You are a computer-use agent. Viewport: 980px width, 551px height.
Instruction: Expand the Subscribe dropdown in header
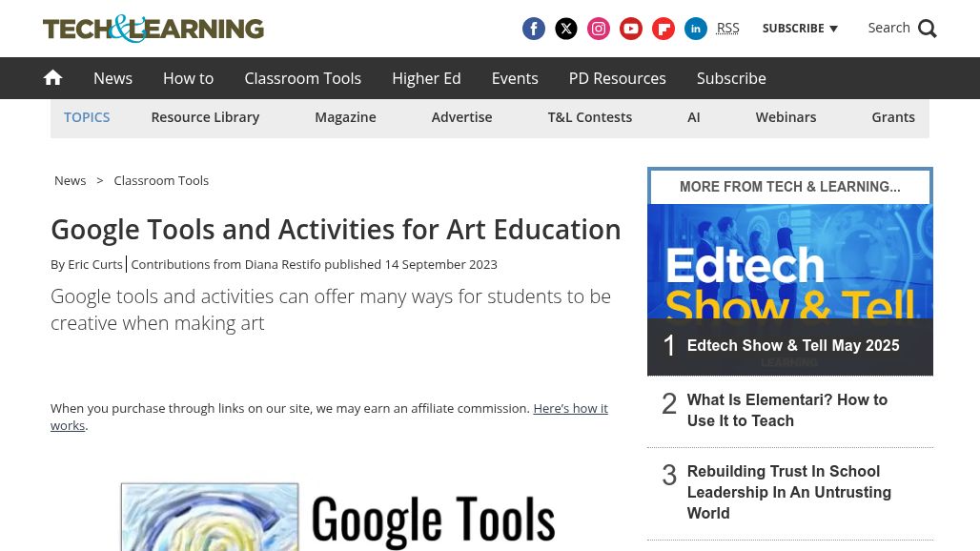point(800,28)
